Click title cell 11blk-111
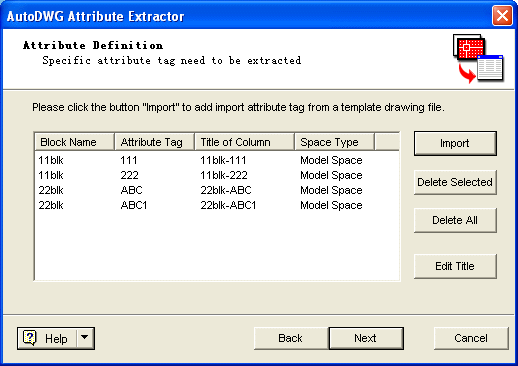The height and width of the screenshot is (366, 518). 223,160
